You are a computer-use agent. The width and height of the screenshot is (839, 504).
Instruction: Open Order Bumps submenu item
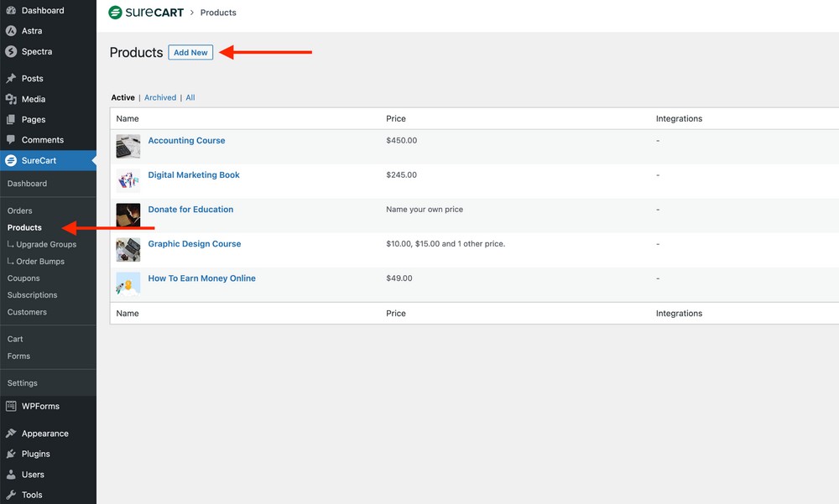click(x=40, y=262)
